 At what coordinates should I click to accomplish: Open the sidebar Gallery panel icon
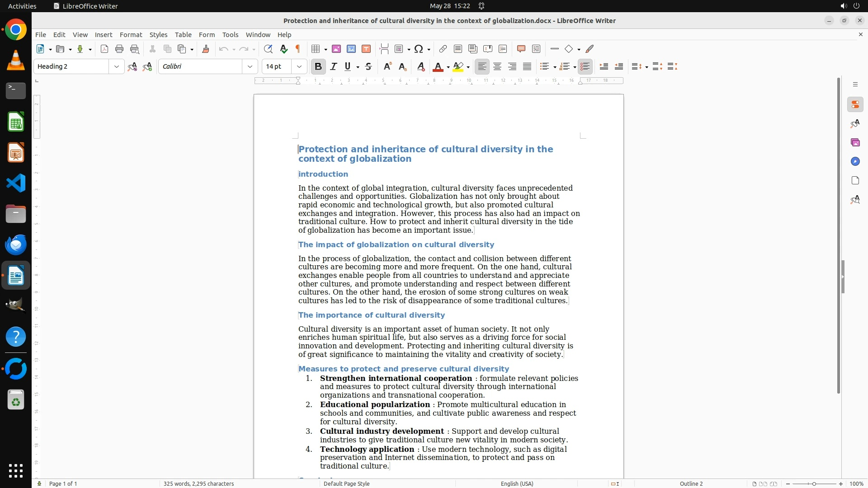(855, 143)
